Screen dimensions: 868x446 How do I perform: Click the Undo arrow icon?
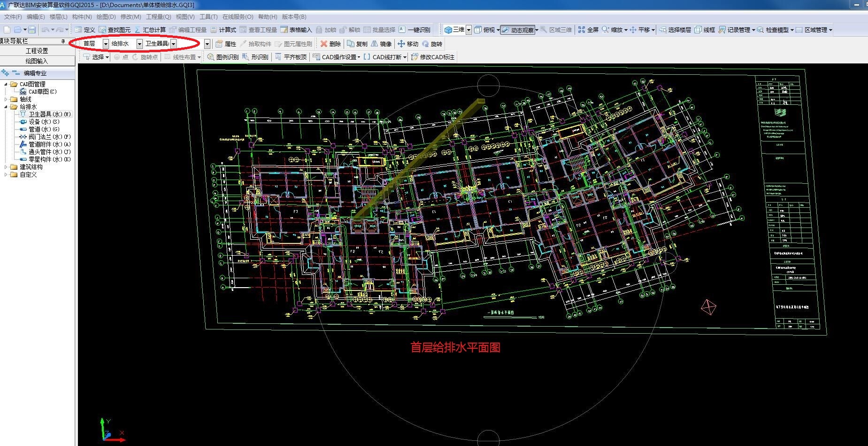pos(45,30)
